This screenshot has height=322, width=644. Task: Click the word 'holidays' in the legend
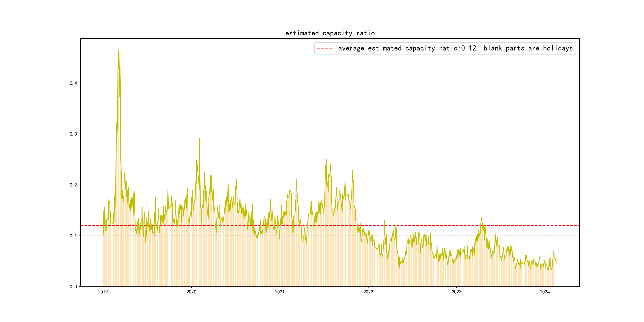click(558, 48)
